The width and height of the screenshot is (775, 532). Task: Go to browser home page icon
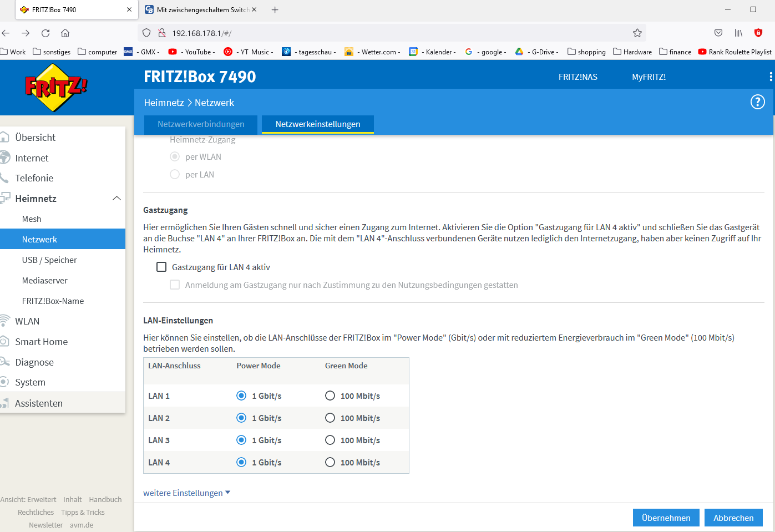click(65, 33)
